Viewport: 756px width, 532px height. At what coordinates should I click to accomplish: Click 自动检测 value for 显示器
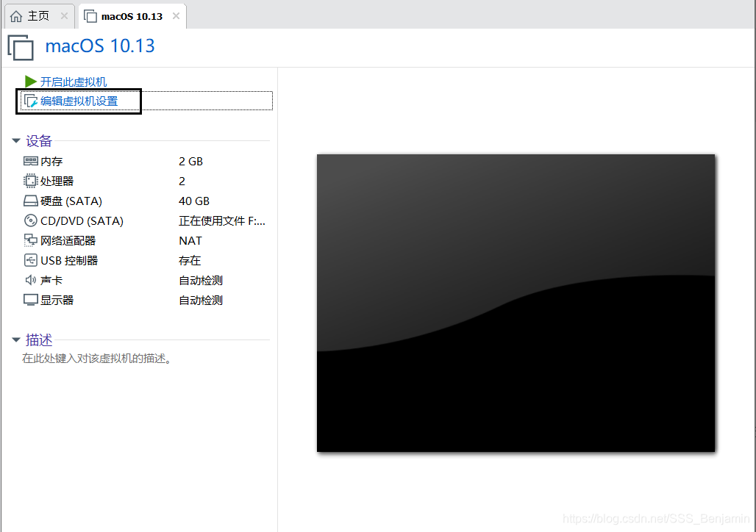click(201, 301)
